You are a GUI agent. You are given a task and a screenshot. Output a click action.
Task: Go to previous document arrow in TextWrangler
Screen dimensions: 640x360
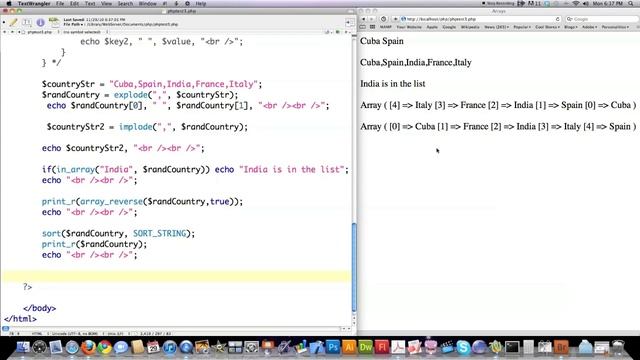(5, 32)
